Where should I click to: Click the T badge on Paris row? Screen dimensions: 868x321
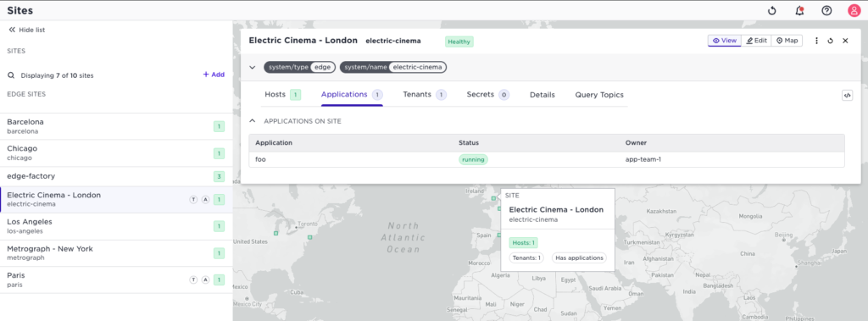[194, 280]
